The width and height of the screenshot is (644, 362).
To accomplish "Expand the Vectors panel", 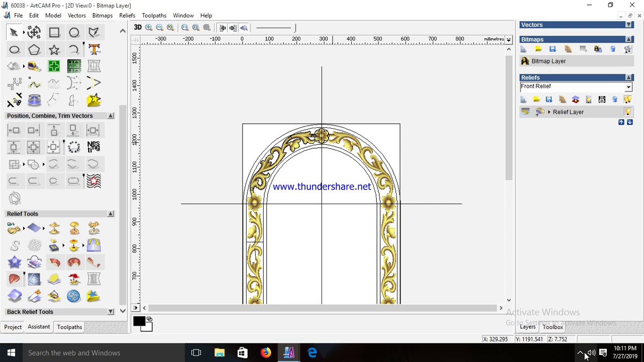I will coord(629,25).
